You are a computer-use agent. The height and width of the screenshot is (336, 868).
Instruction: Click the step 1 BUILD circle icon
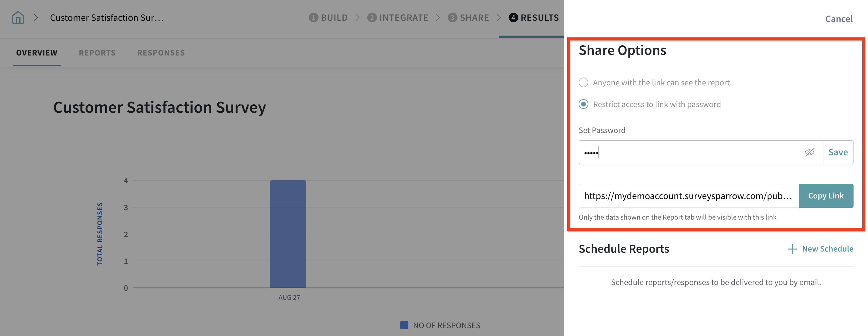pos(313,17)
